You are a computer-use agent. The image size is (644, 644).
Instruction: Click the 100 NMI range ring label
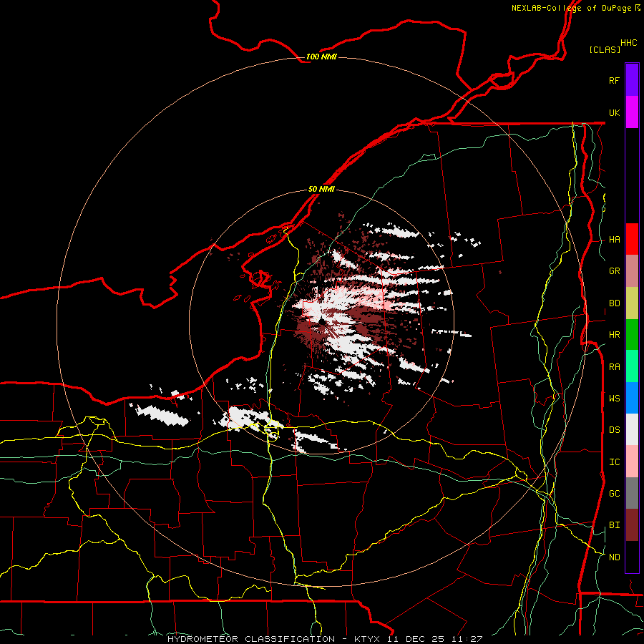pyautogui.click(x=321, y=57)
